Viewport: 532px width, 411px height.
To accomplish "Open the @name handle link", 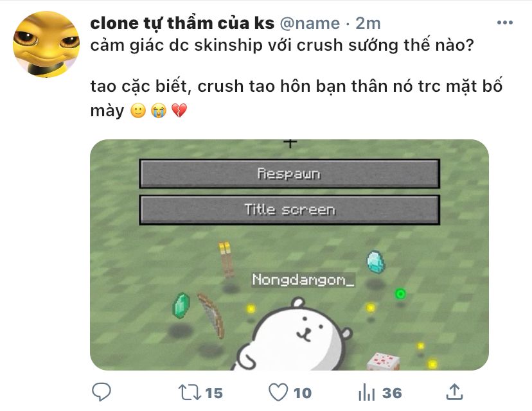I will [310, 23].
